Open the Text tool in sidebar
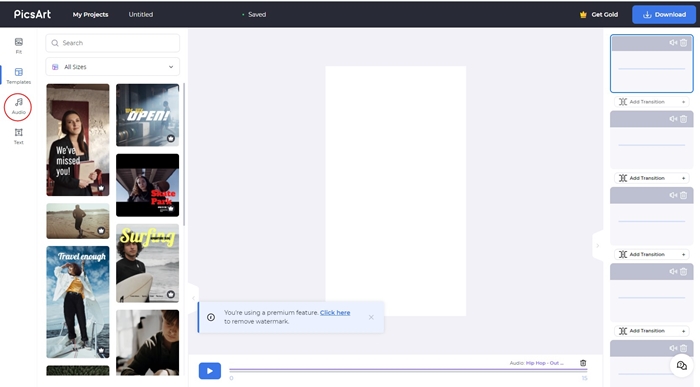Viewport: 700px width, 387px height. pos(18,136)
